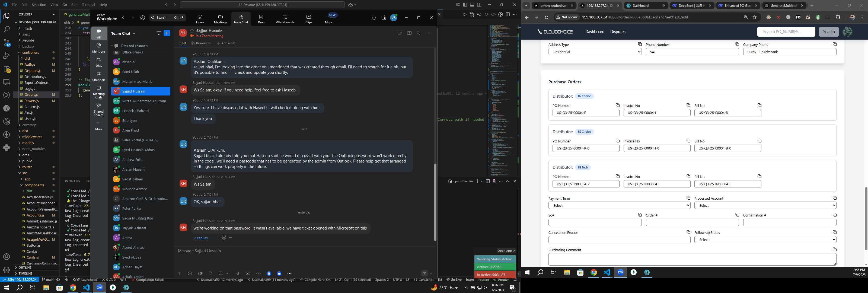Start new chat with blue plus button
This screenshot has width=868, height=293.
[x=167, y=33]
